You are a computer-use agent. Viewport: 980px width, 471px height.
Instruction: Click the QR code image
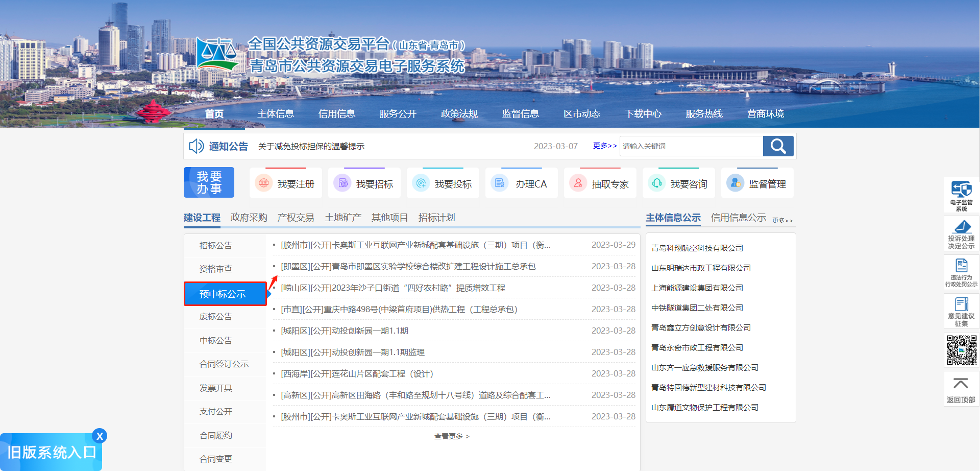pos(962,350)
